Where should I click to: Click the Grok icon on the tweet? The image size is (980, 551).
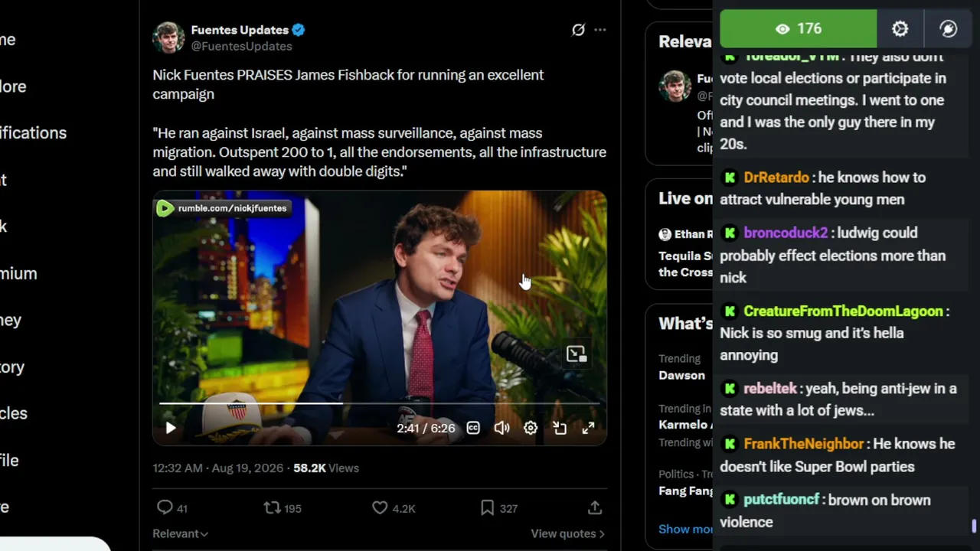point(578,30)
